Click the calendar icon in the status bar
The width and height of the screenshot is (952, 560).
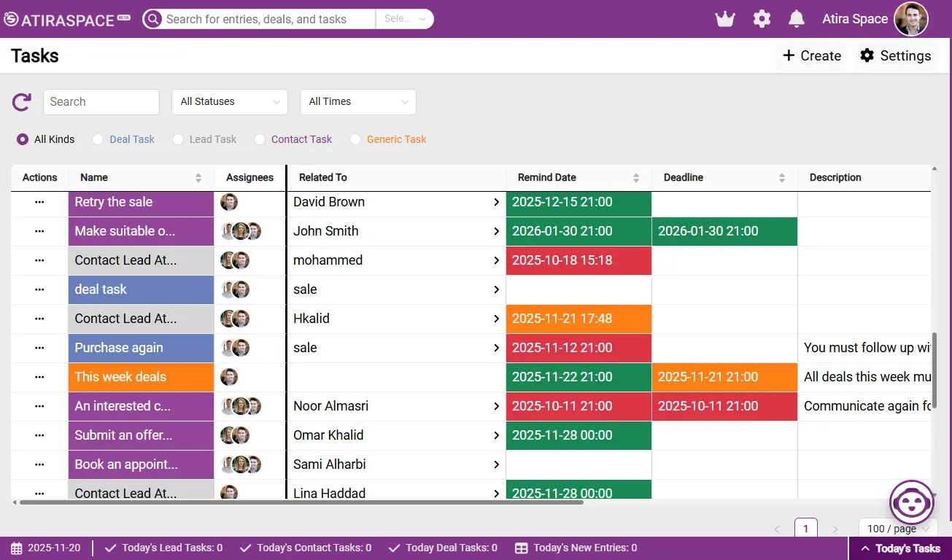[16, 548]
